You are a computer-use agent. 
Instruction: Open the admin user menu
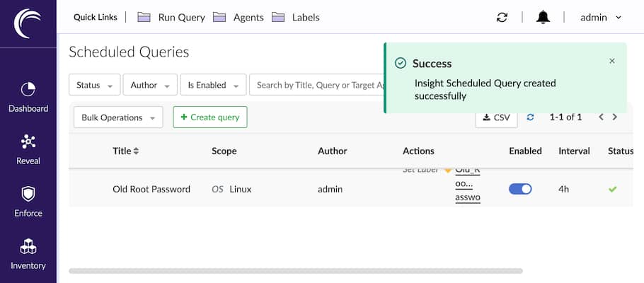pyautogui.click(x=601, y=18)
